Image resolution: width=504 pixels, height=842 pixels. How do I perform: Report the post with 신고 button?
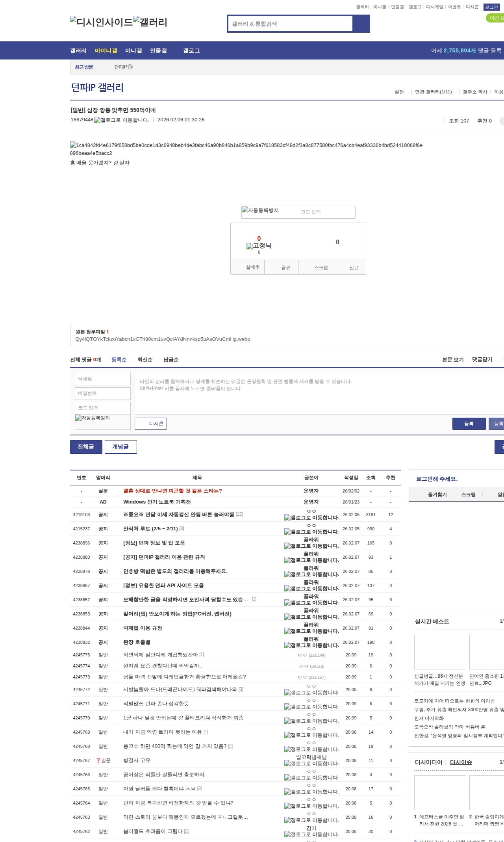(354, 268)
